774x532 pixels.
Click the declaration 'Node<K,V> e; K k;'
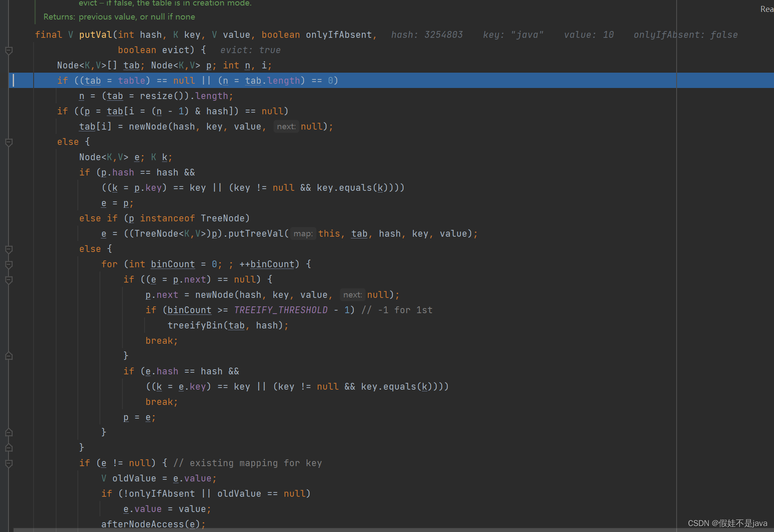125,157
